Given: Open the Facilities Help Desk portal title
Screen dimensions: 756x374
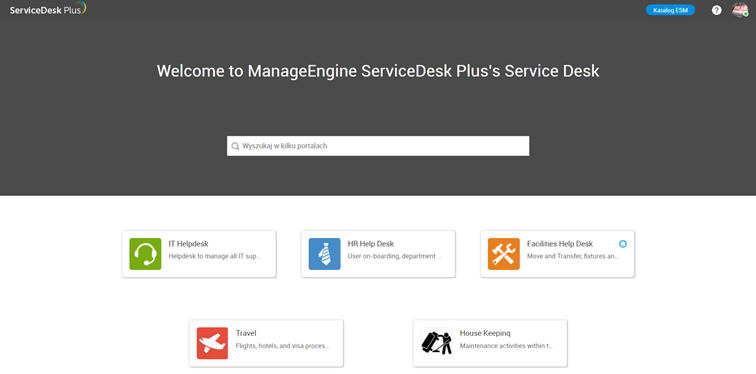Looking at the screenshot, I should coord(560,244).
